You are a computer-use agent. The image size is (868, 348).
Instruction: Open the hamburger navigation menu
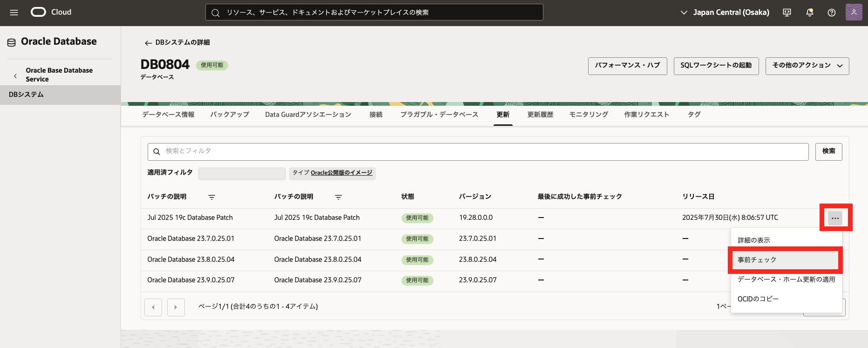point(14,13)
